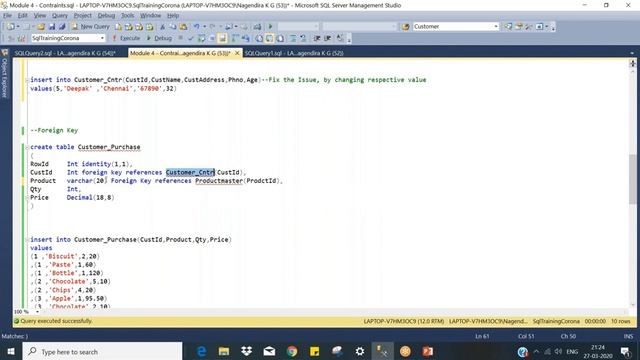Click the Execute button
Screen dimensions: 640x360
pos(126,38)
